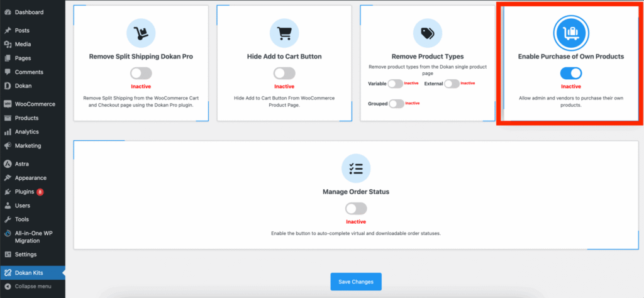Click the Remove Product Types heading

(x=428, y=57)
